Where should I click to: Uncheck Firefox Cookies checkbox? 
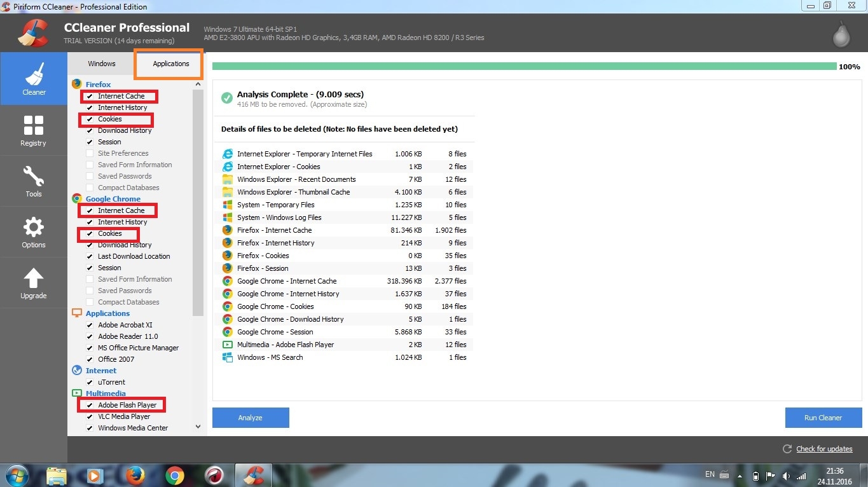click(90, 120)
